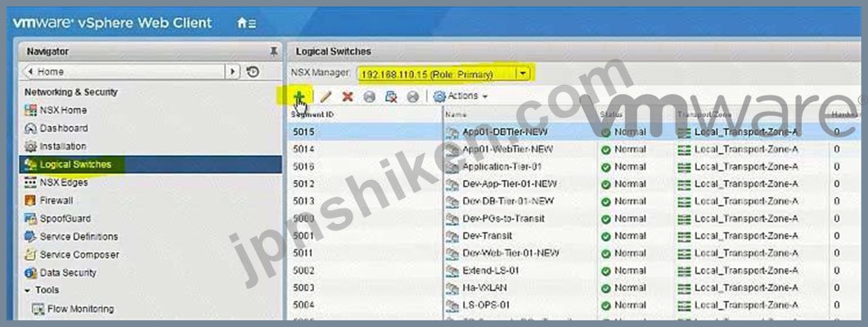Click the NSX Home icon
This screenshot has width=868, height=327.
click(x=31, y=110)
